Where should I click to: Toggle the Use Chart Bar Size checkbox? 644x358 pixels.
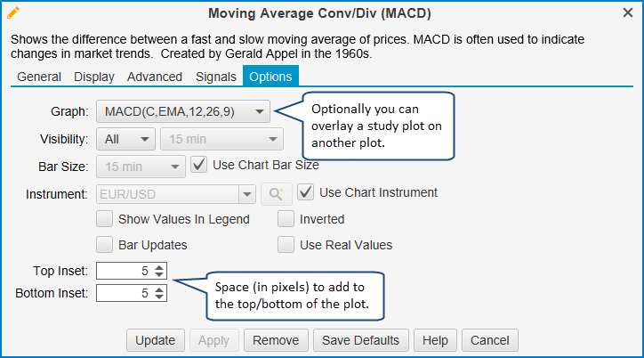pos(199,165)
